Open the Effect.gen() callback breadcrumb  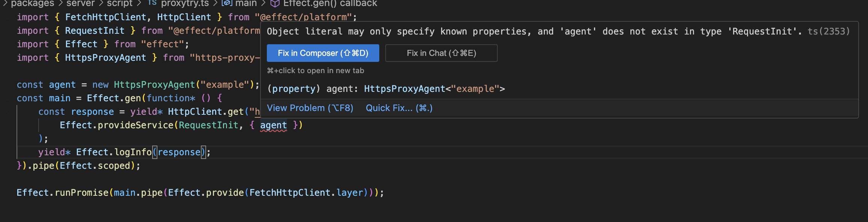330,3
